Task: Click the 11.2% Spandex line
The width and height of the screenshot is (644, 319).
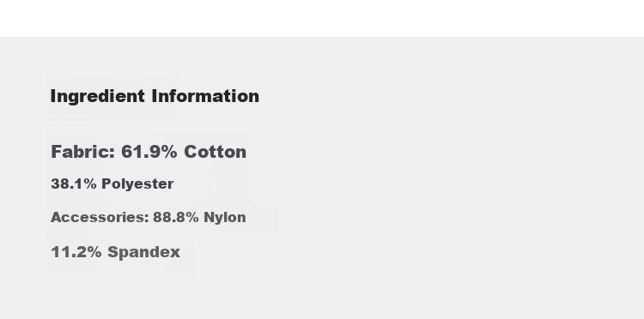Action: tap(115, 252)
